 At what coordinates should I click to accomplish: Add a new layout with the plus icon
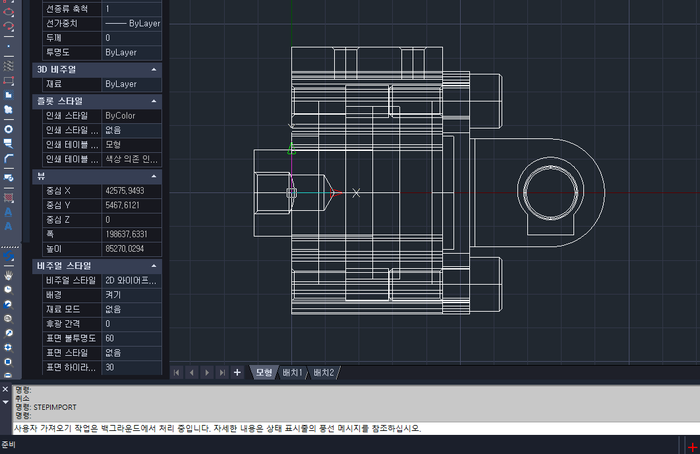click(x=237, y=372)
